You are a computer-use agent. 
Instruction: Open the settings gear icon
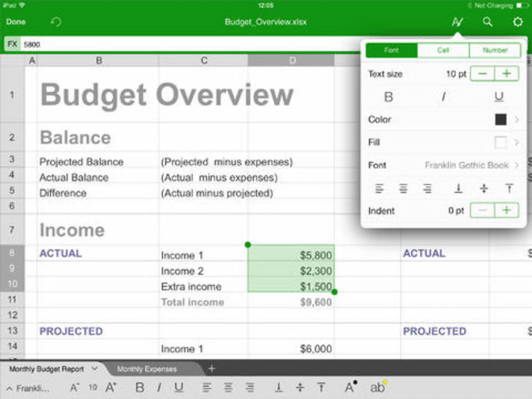click(x=518, y=22)
